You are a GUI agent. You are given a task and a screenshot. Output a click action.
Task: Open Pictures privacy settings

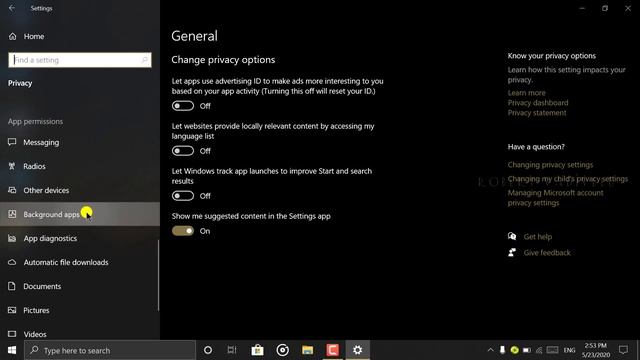point(80,310)
